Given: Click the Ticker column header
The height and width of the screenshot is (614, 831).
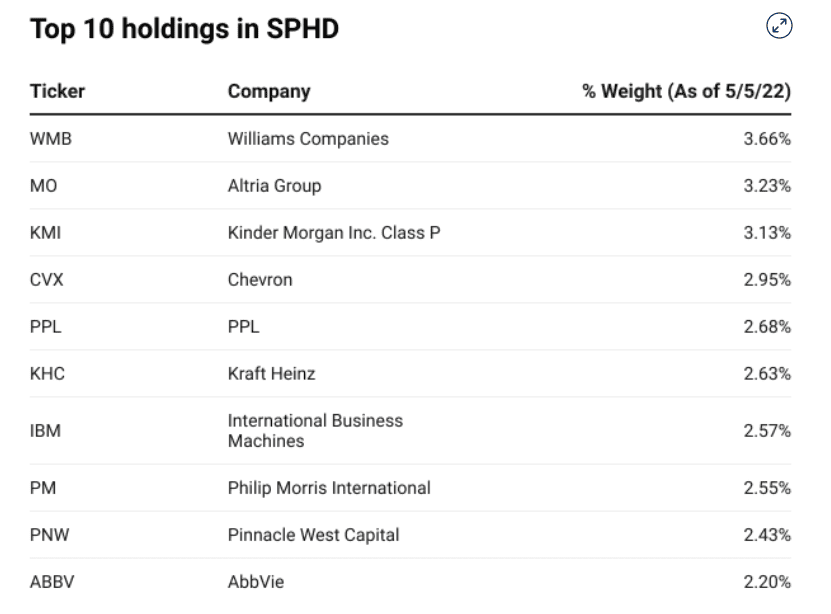Looking at the screenshot, I should [57, 91].
